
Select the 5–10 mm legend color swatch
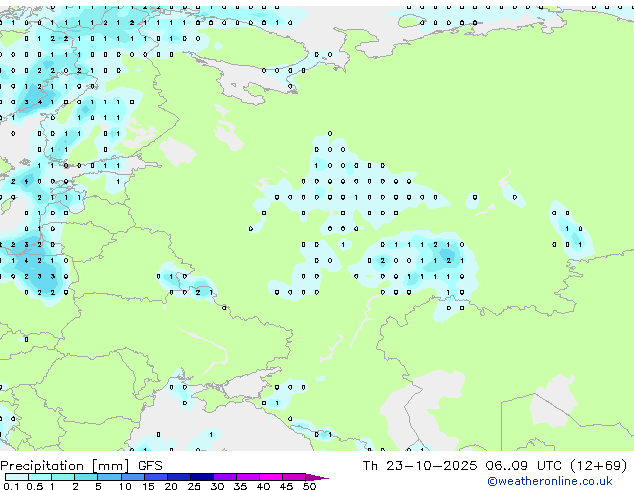[109, 477]
